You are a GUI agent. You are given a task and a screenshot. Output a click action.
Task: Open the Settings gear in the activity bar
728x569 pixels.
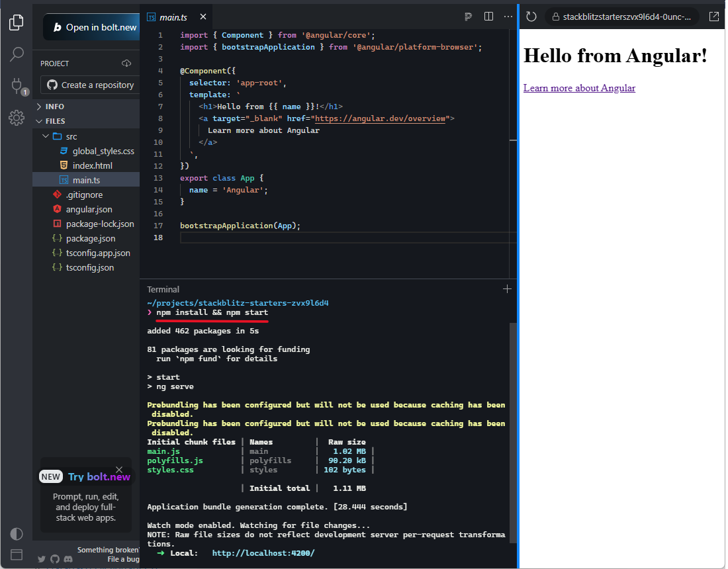17,118
